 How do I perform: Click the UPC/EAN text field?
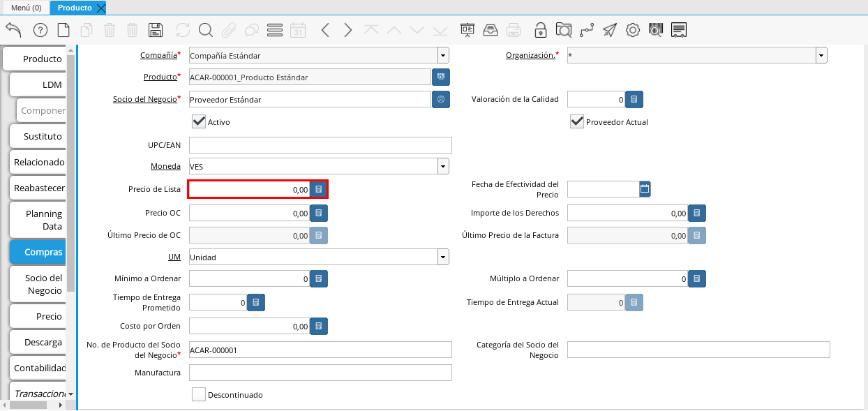[320, 145]
